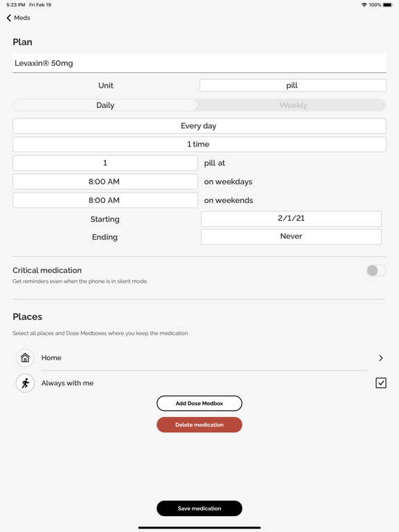The width and height of the screenshot is (399, 532).
Task: Open the Unit pill dropdown
Action: (292, 85)
